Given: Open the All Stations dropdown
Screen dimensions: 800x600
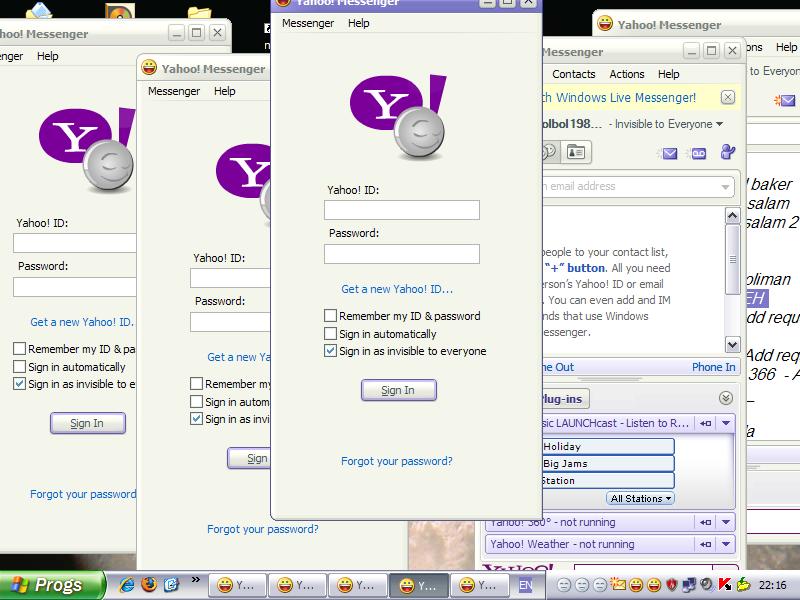Looking at the screenshot, I should coord(640,498).
